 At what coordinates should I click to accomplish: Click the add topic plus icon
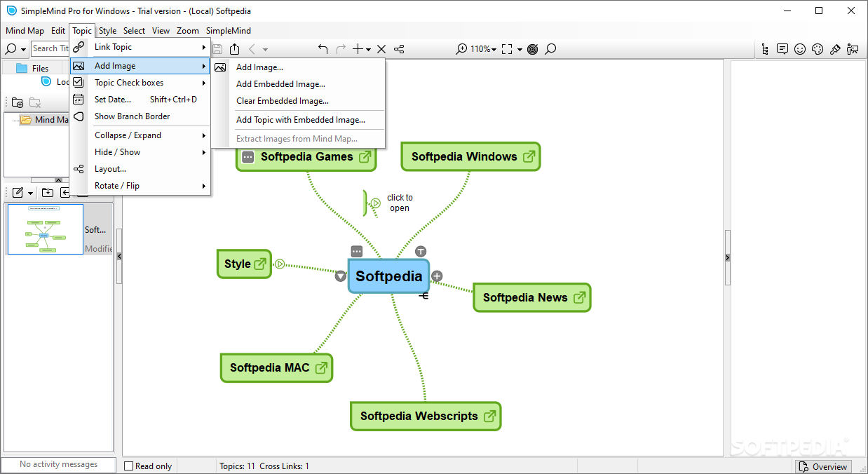pos(358,49)
